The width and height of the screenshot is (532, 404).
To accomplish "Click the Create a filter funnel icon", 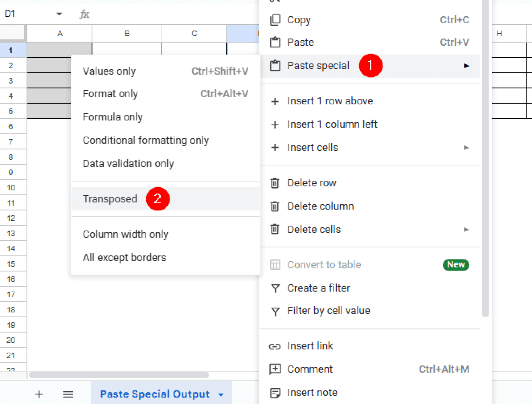I will coord(275,288).
